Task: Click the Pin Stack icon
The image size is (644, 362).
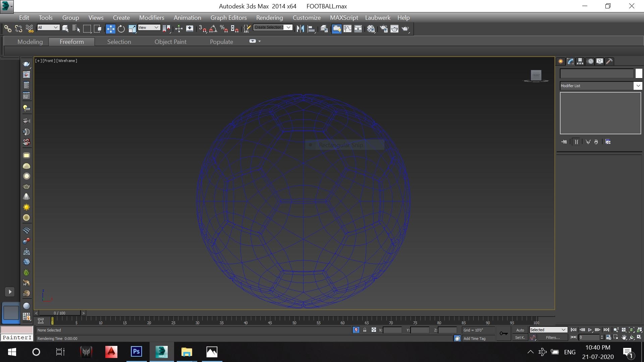Action: pyautogui.click(x=564, y=142)
